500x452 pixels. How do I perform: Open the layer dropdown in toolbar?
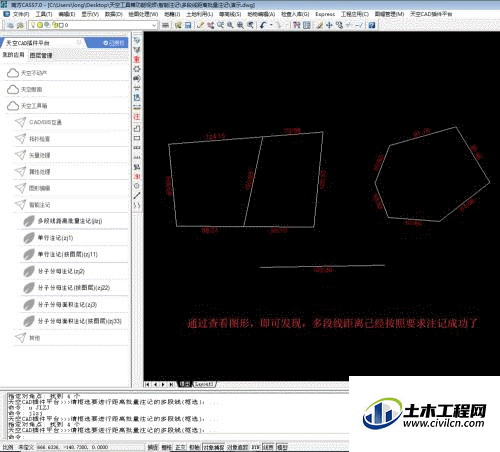tap(93, 25)
